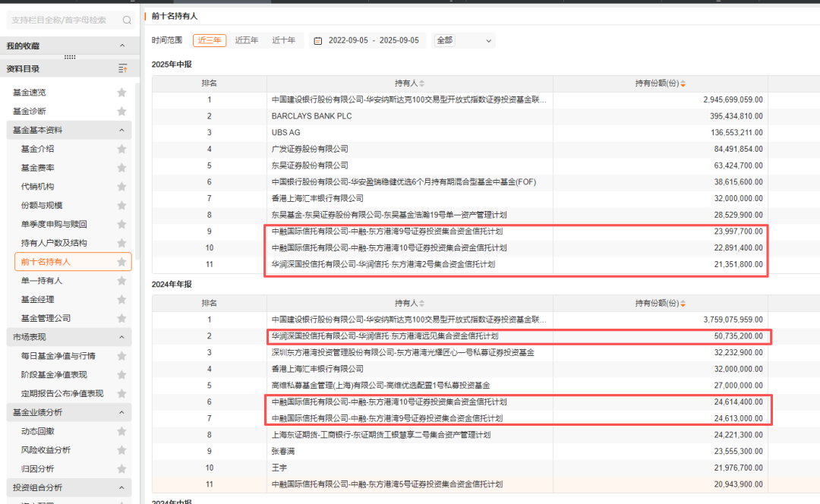
Task: Collapse the 我的收藏 section
Action: 122,46
